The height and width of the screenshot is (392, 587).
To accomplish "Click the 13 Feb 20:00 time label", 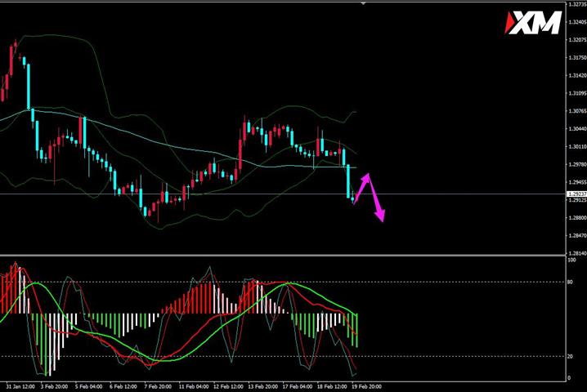I will pos(263,386).
